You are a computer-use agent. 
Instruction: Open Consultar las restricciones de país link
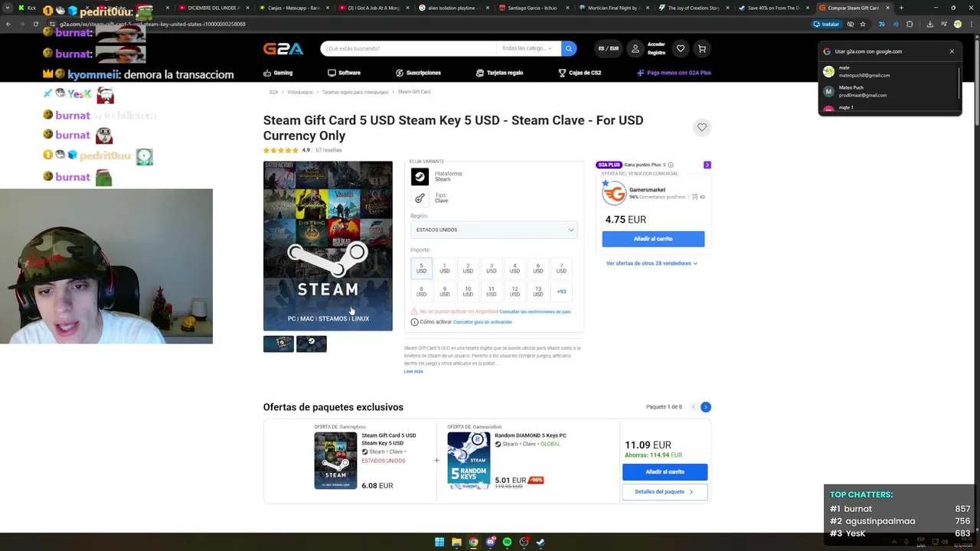pos(535,311)
